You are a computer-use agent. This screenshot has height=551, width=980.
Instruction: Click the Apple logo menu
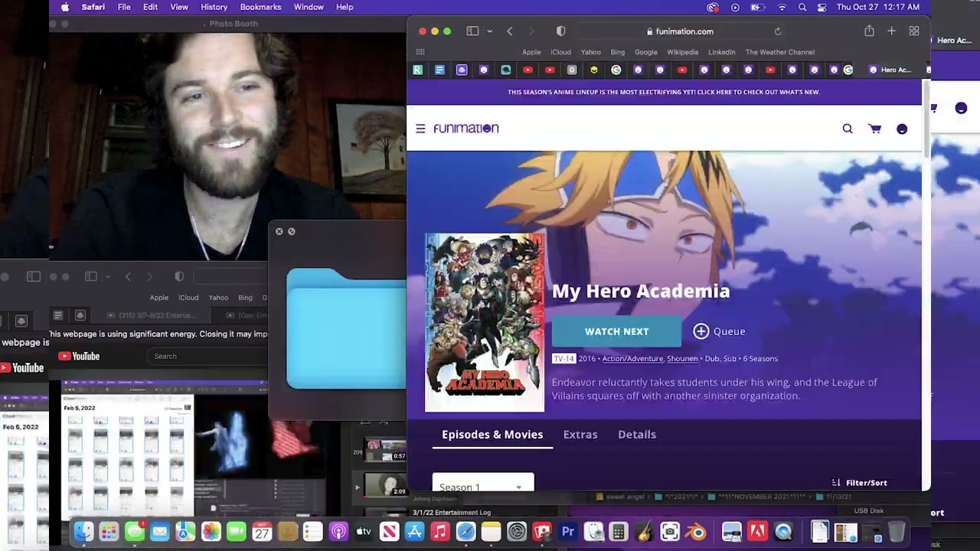coord(65,7)
